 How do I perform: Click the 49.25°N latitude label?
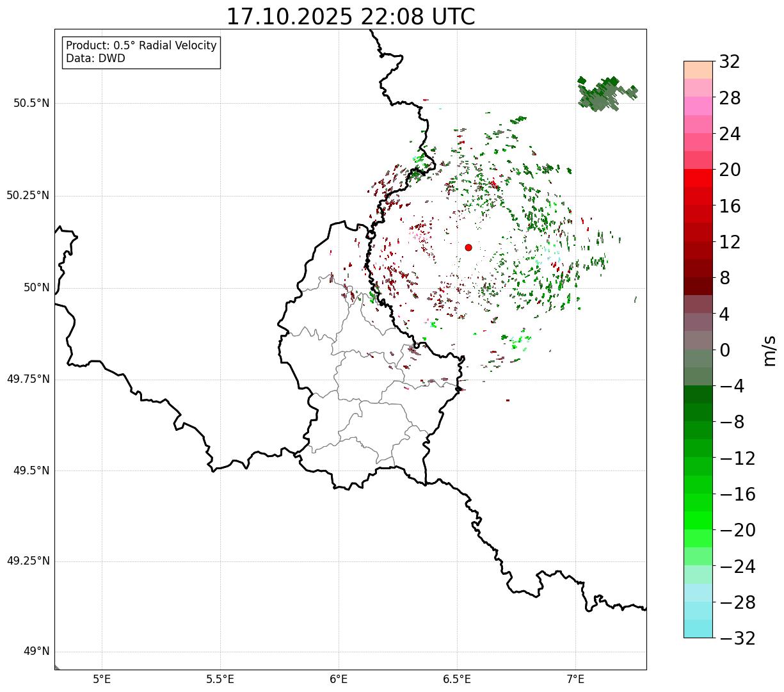[x=28, y=561]
